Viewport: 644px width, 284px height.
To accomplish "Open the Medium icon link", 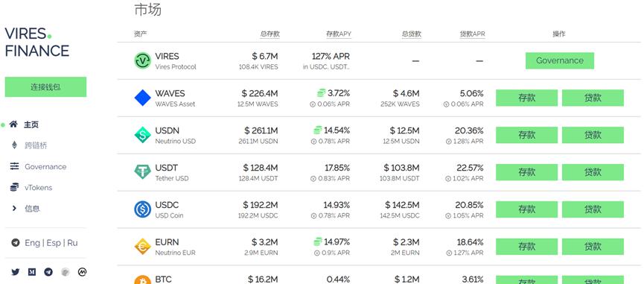I will 32,271.
